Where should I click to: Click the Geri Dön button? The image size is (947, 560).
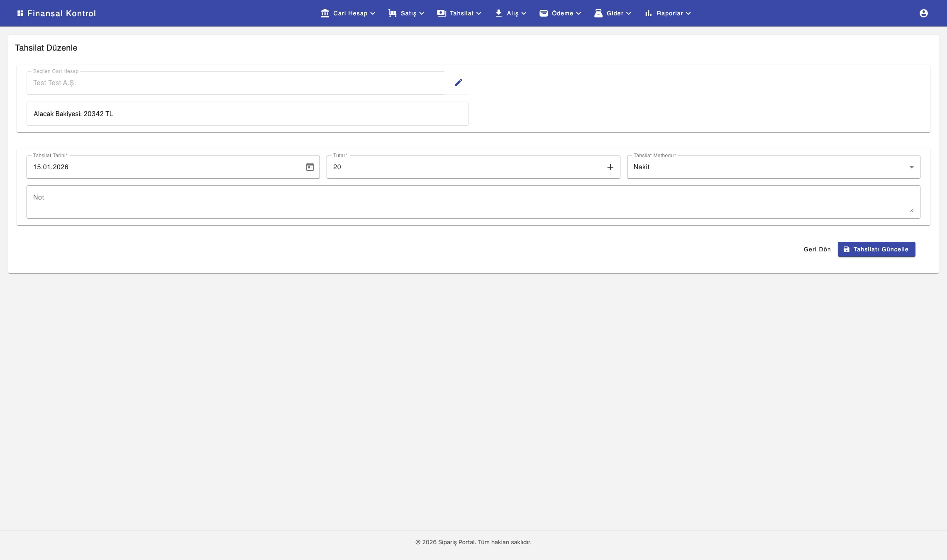tap(817, 249)
